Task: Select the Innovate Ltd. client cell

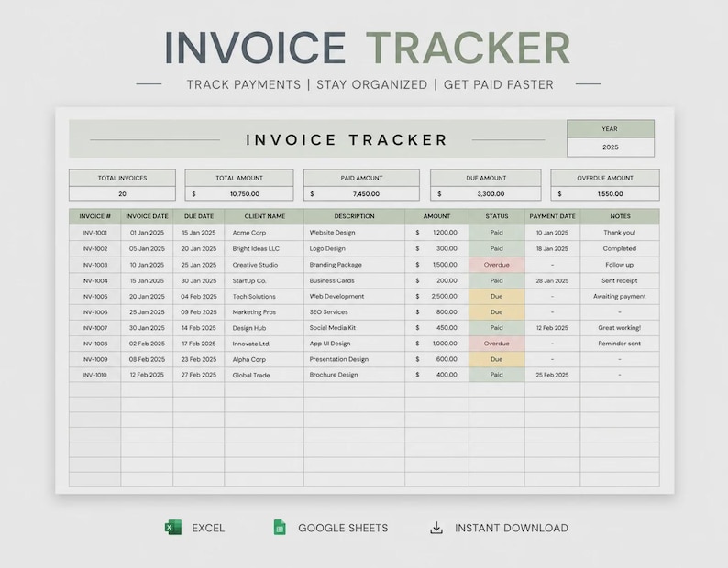Action: pyautogui.click(x=264, y=344)
